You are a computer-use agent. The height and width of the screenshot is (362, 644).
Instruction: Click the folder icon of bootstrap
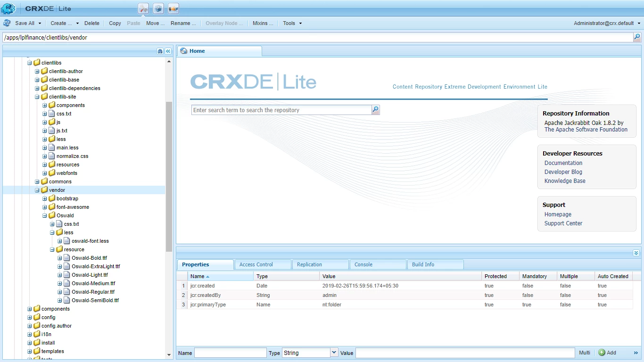pyautogui.click(x=52, y=198)
